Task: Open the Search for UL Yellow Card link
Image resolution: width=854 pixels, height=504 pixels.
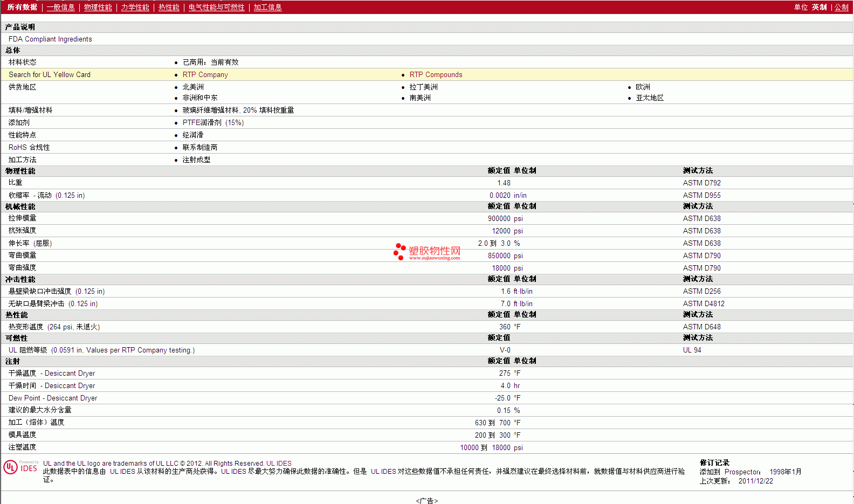Action: [50, 75]
